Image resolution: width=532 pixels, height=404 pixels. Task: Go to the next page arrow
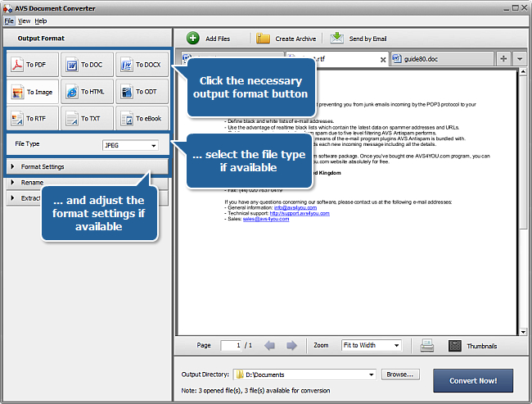pyautogui.click(x=291, y=346)
